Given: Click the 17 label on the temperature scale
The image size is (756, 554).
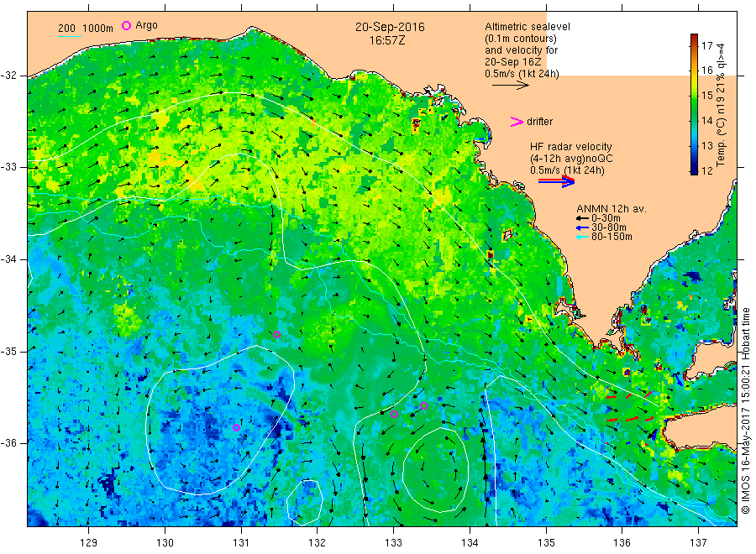Looking at the screenshot, I should [x=706, y=46].
